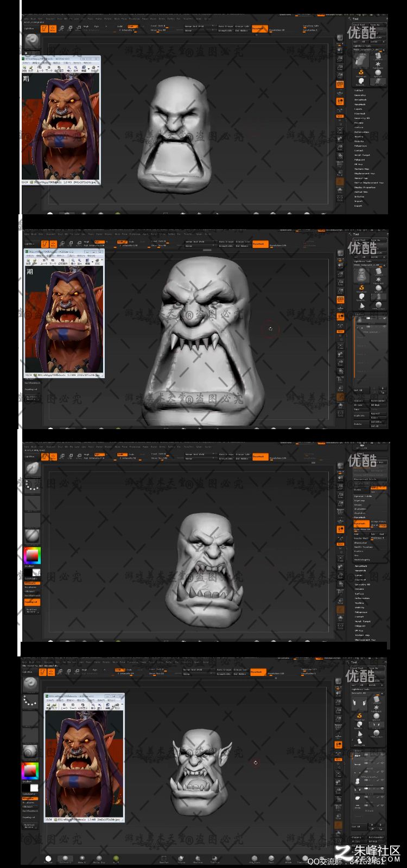Pick a color in the color picker of the view without reference window

pos(32,556)
